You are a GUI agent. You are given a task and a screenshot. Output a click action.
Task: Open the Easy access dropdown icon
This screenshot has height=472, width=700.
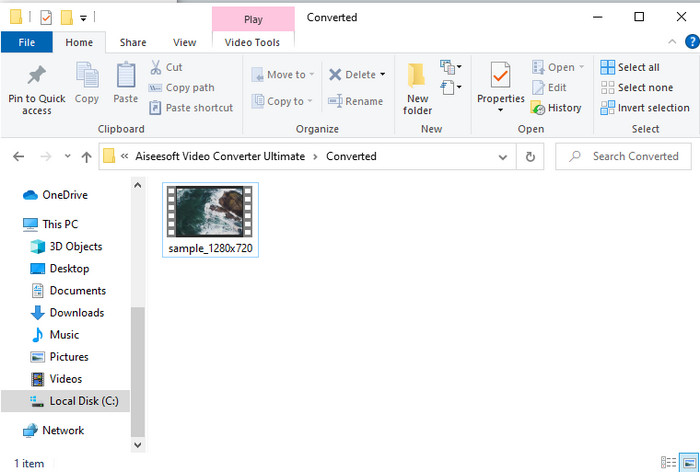click(x=450, y=87)
